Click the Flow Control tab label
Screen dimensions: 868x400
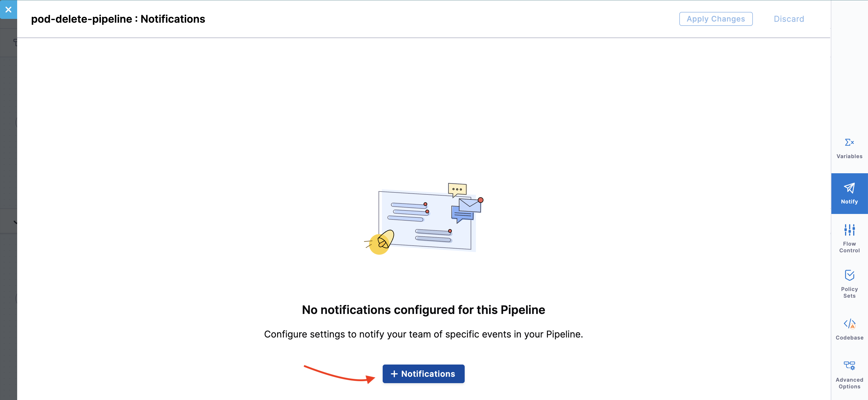[x=849, y=247]
